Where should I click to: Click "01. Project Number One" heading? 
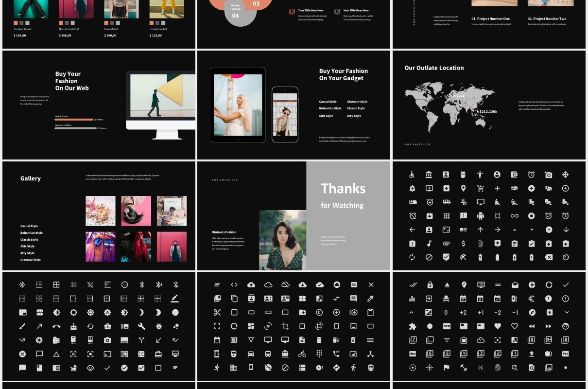click(x=491, y=19)
